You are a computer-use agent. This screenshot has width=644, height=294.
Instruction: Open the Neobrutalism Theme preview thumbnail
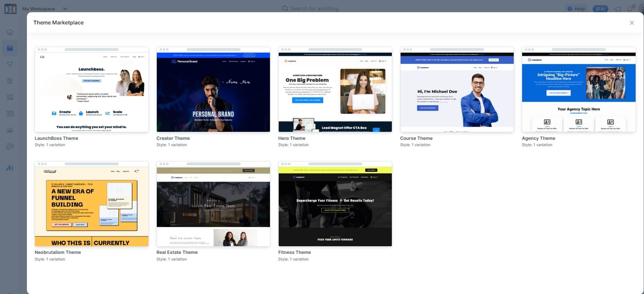(x=92, y=204)
